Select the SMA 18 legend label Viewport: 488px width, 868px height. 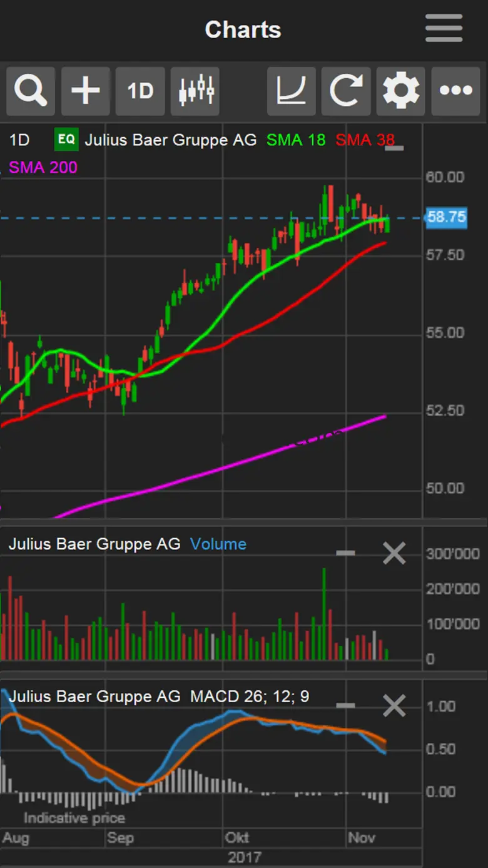pos(296,140)
